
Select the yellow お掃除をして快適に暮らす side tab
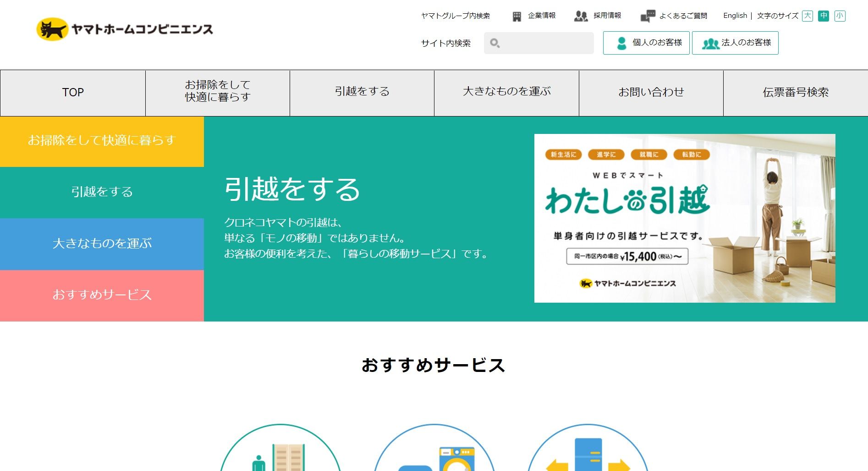tap(102, 141)
